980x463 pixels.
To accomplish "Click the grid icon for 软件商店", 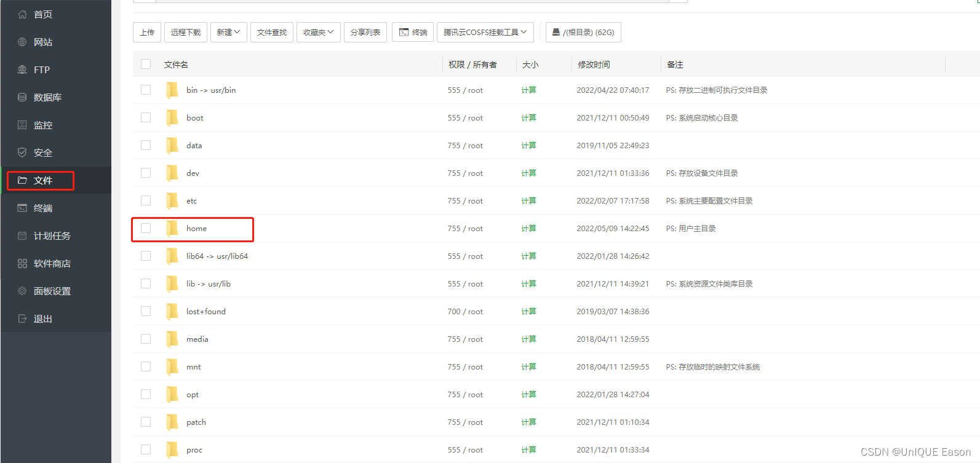I will pos(22,263).
